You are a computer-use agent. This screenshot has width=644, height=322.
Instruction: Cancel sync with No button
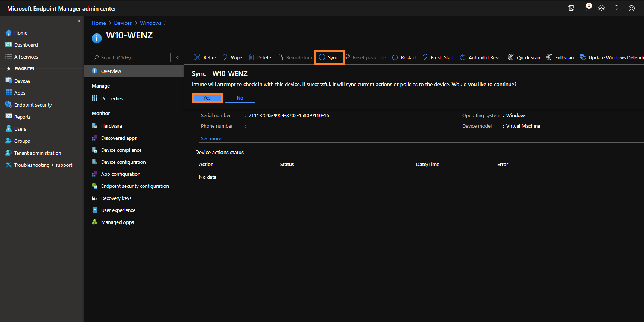(240, 98)
